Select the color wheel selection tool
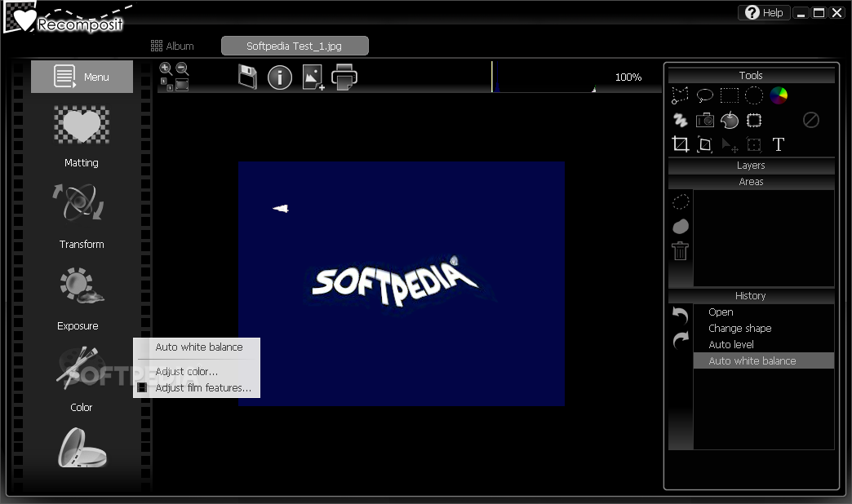This screenshot has height=504, width=852. 779,95
